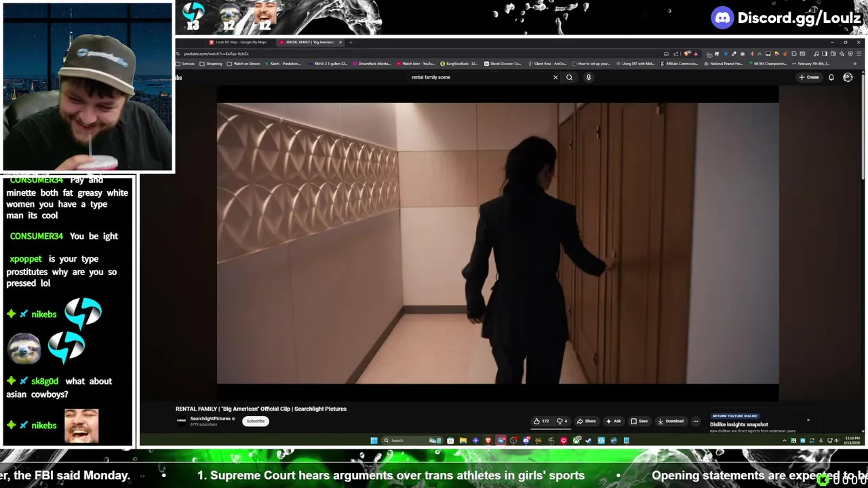Image resolution: width=868 pixels, height=488 pixels.
Task: Clear the YouTube search box text
Action: [x=555, y=77]
